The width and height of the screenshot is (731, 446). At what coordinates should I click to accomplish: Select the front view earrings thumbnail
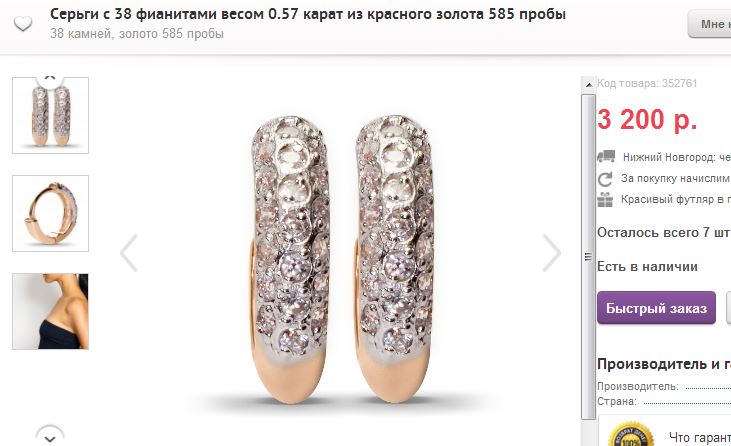[50, 115]
